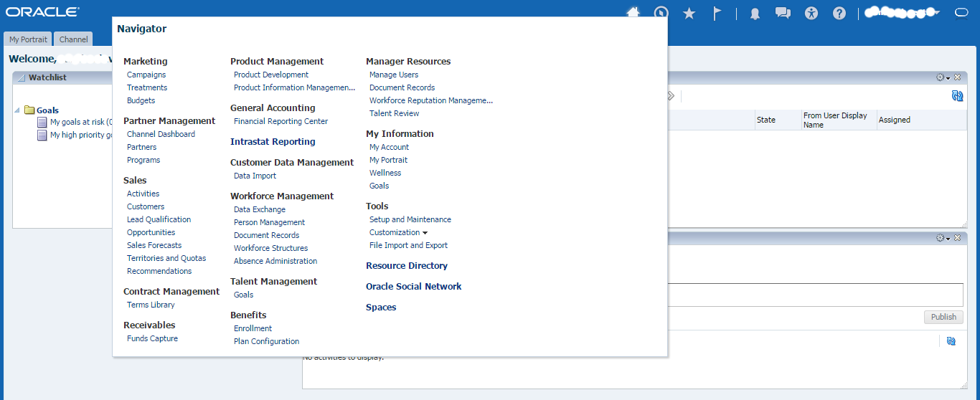Screen dimensions: 980x400
Task: Open Opportunities link
Action: (151, 232)
